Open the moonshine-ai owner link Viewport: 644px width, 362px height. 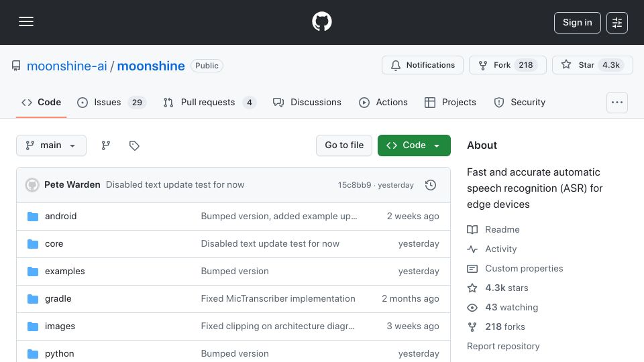(x=66, y=66)
